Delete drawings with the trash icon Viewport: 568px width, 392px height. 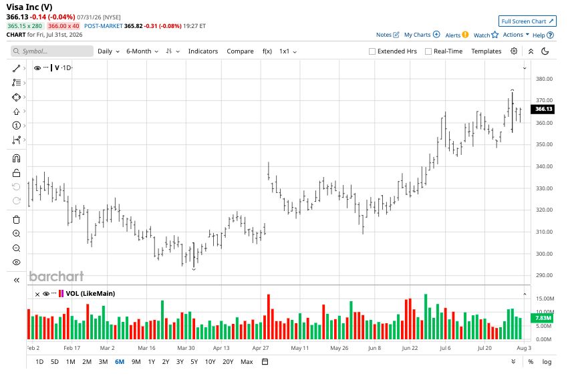coord(16,219)
